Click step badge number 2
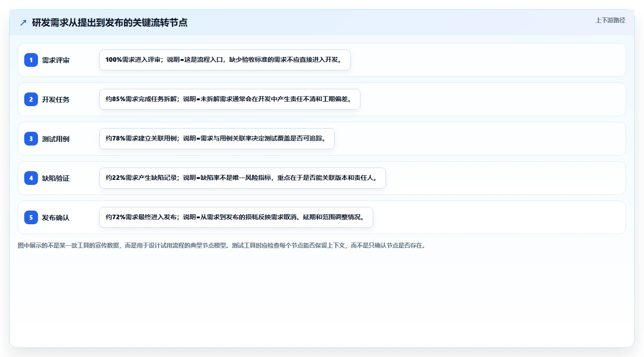Screen dimensions: 644x357 [31, 99]
